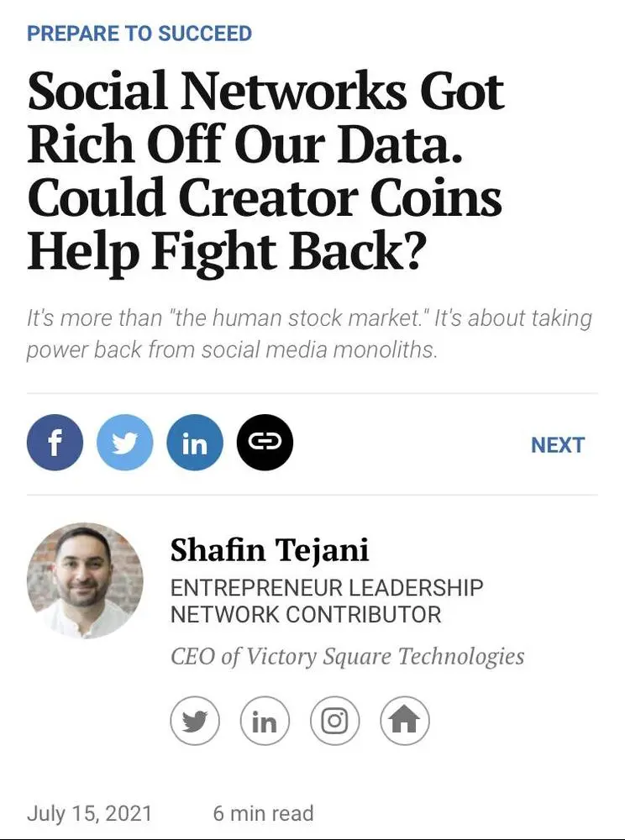
Task: Visit Shafin Tejani's website via the home icon
Action: pos(405,721)
